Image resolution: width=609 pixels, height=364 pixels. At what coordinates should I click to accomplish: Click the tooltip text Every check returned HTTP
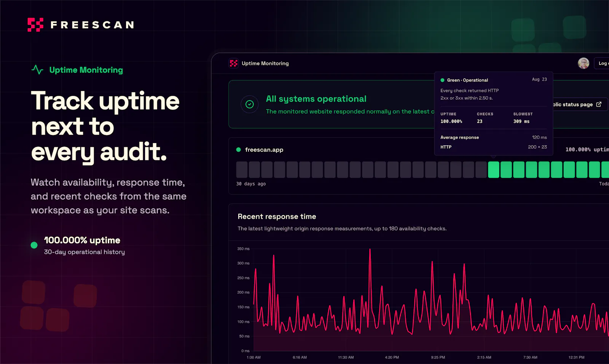(470, 94)
